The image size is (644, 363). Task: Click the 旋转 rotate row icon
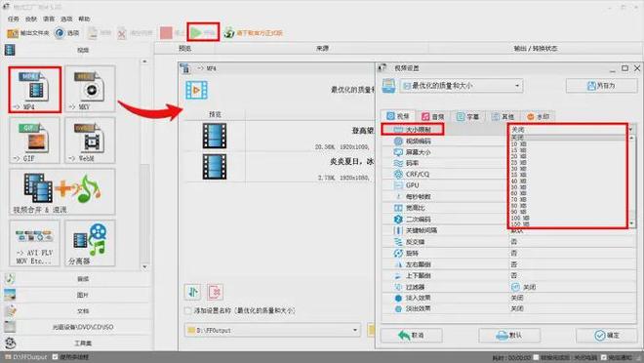coord(398,253)
